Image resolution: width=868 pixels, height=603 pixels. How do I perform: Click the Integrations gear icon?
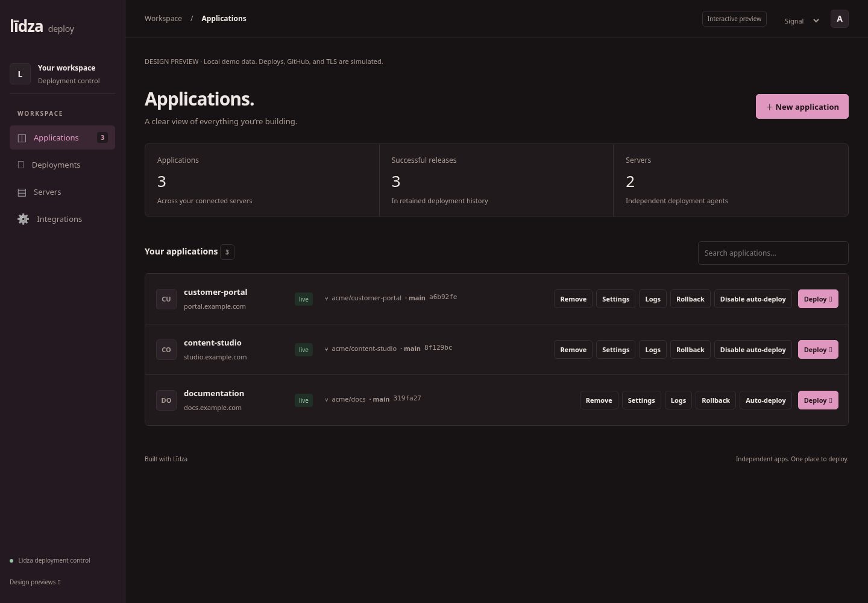coord(23,219)
